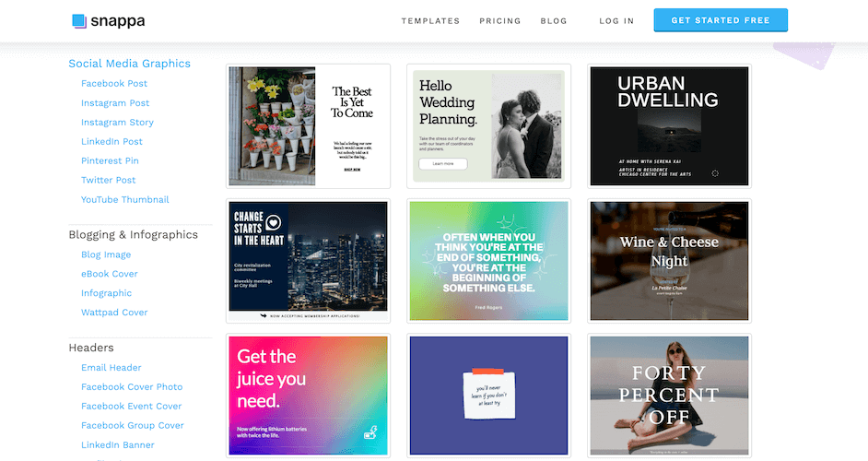This screenshot has width=868, height=461.
Task: Open the Pinterest Pin templates
Action: click(110, 160)
